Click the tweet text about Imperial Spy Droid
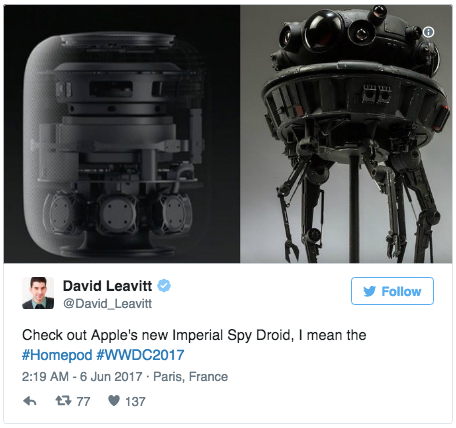 click(x=194, y=345)
